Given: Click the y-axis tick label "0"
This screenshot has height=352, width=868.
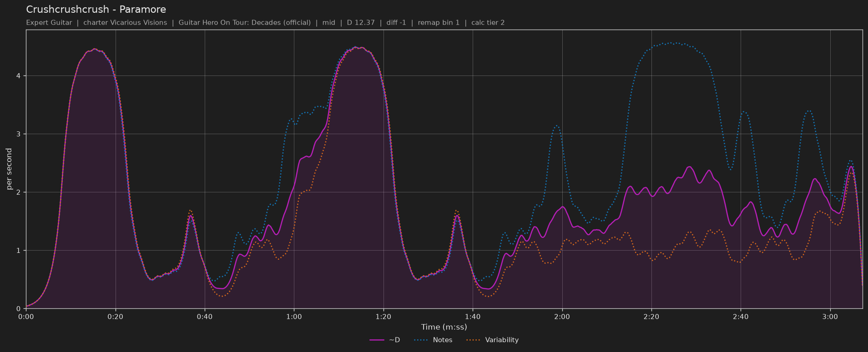Looking at the screenshot, I should tap(19, 309).
